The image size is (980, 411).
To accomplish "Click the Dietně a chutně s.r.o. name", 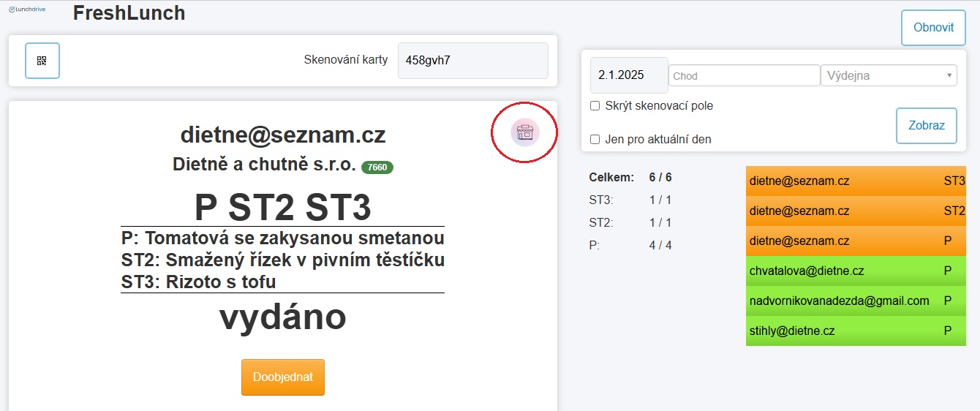I will pos(264,165).
